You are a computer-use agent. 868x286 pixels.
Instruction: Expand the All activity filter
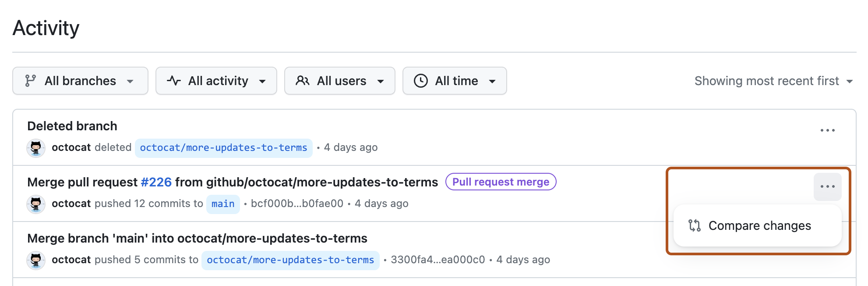216,81
